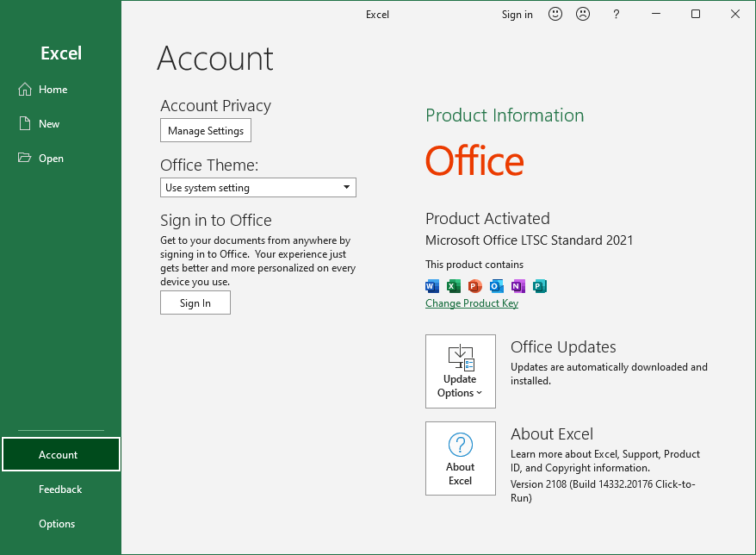Maximize the Excel window
The height and width of the screenshot is (555, 756).
pos(695,14)
